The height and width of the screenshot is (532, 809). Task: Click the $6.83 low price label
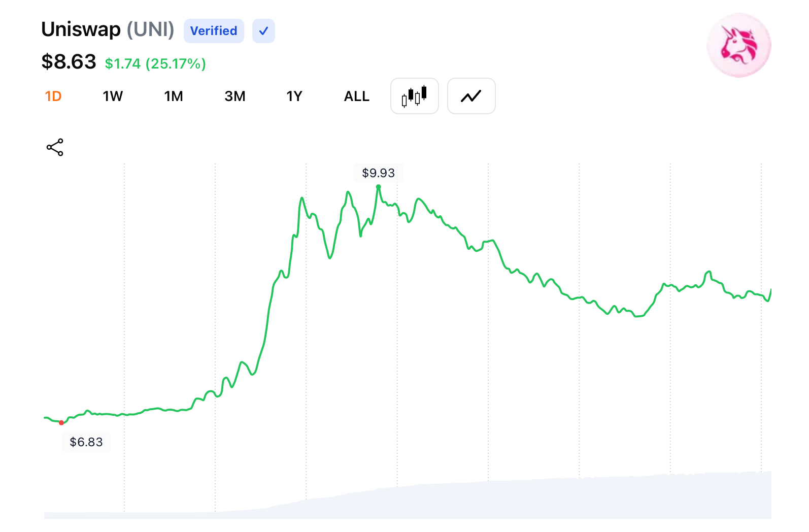(x=86, y=442)
